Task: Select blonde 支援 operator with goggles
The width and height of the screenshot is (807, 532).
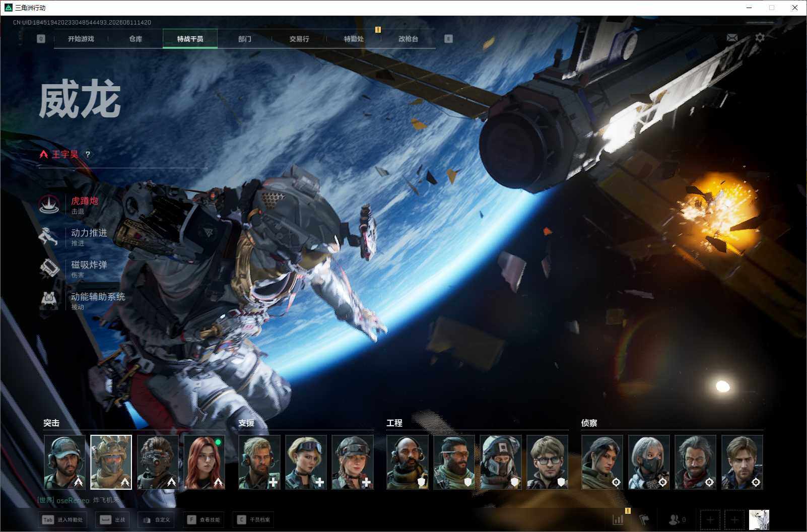Action: (306, 462)
